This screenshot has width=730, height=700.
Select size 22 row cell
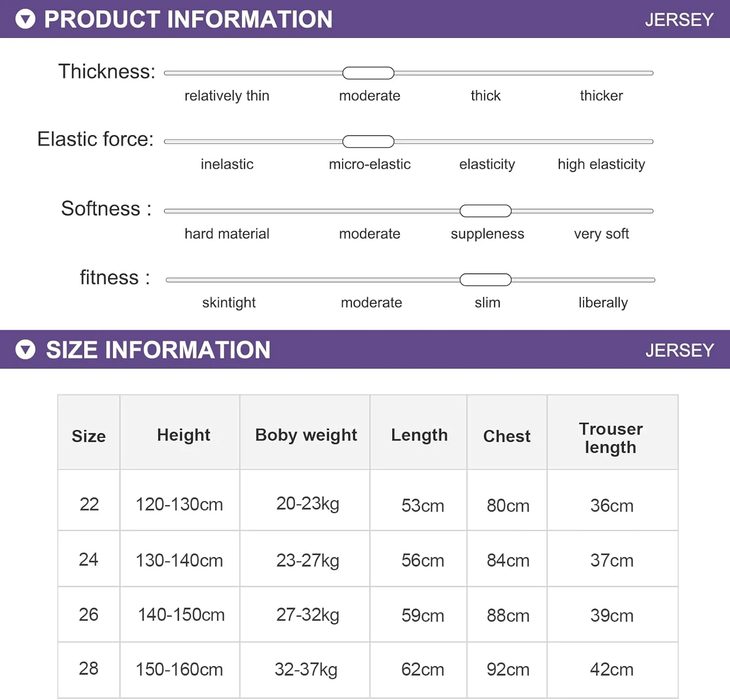point(89,504)
